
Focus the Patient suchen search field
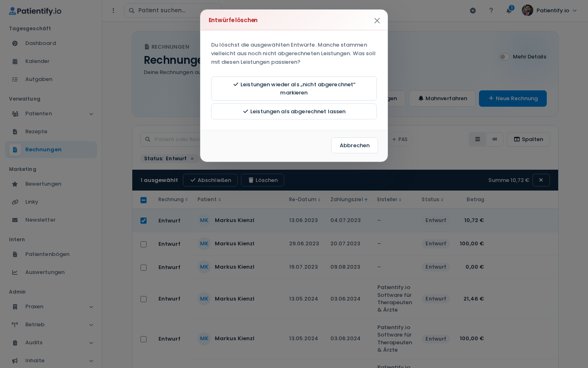[x=173, y=11]
